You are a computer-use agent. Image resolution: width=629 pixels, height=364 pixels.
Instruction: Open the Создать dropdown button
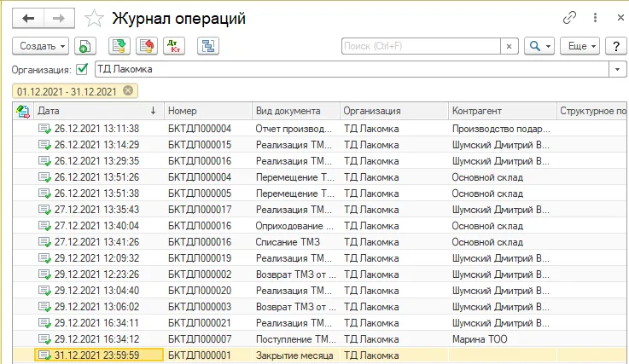tap(40, 46)
